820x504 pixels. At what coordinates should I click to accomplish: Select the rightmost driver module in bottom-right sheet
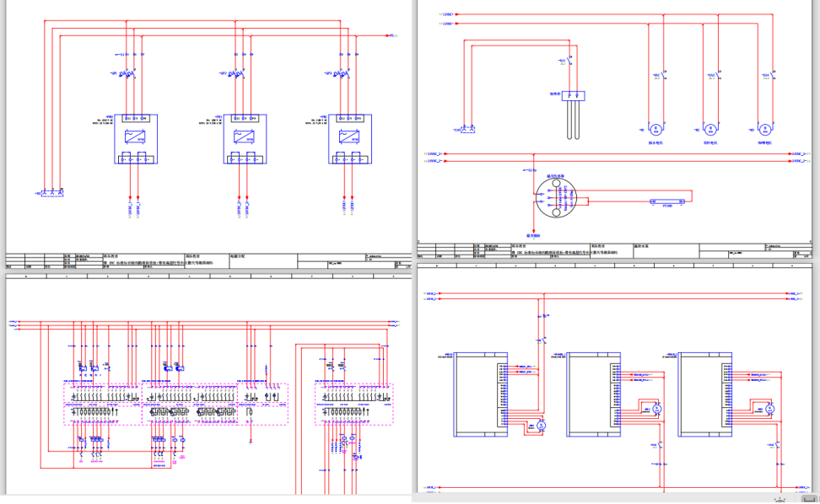[x=702, y=394]
